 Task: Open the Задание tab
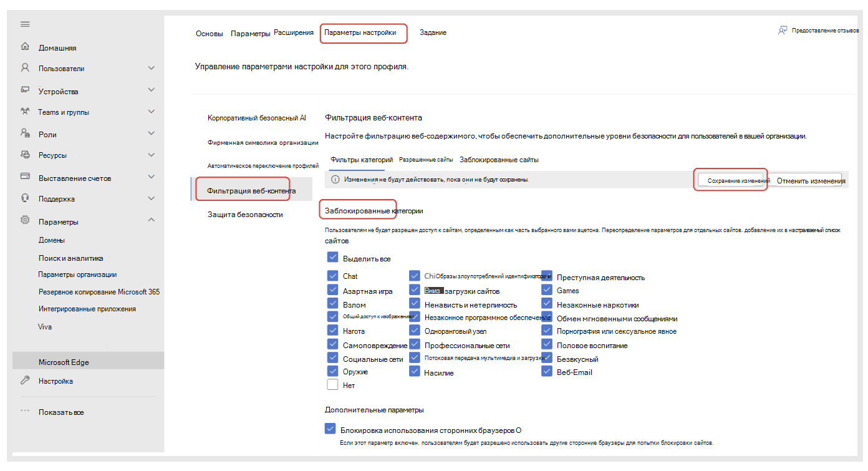pos(433,32)
